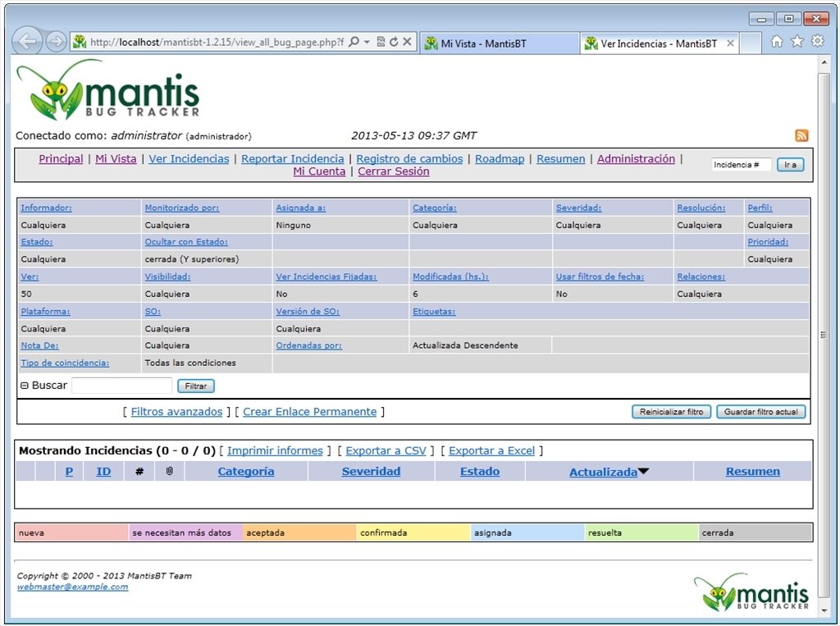Click the Ocultar con Estado filter link
The width and height of the screenshot is (840, 626).
pyautogui.click(x=186, y=242)
